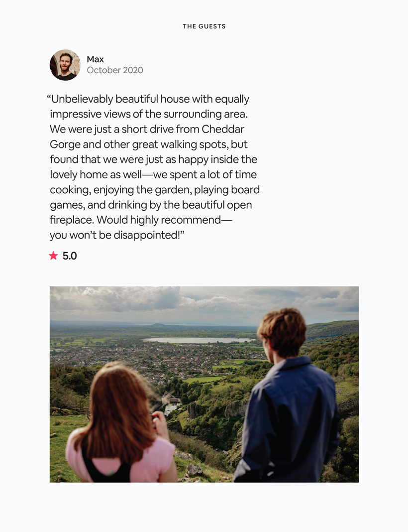Click the closing line "you won't be disappointed!"

coord(117,235)
